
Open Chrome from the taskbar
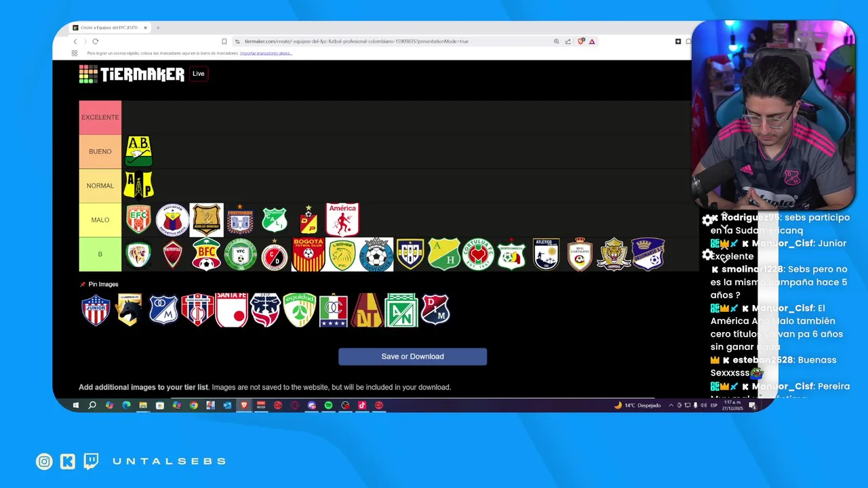[193, 405]
